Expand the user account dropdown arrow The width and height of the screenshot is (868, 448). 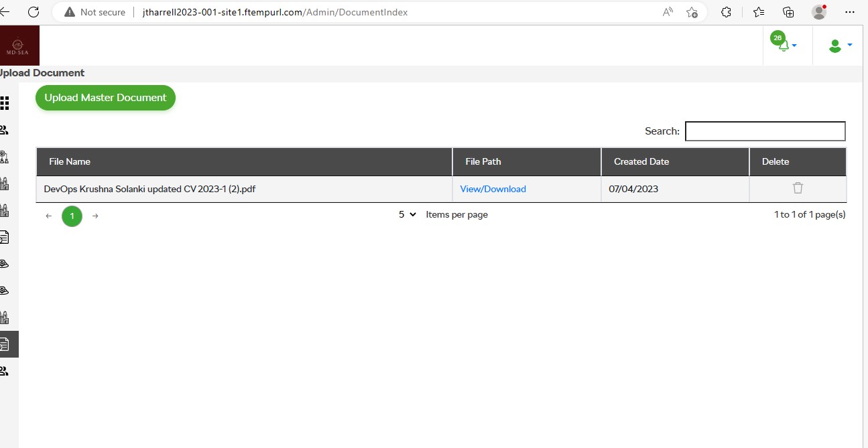click(849, 45)
